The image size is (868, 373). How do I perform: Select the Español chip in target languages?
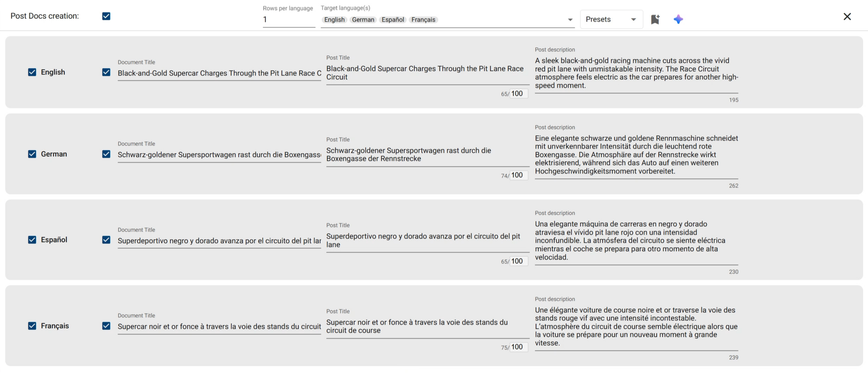coord(393,20)
